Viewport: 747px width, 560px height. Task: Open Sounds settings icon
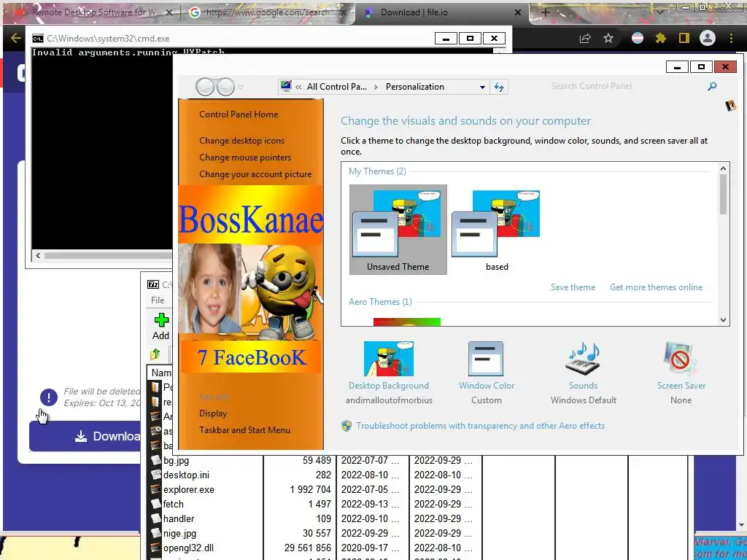coord(583,359)
